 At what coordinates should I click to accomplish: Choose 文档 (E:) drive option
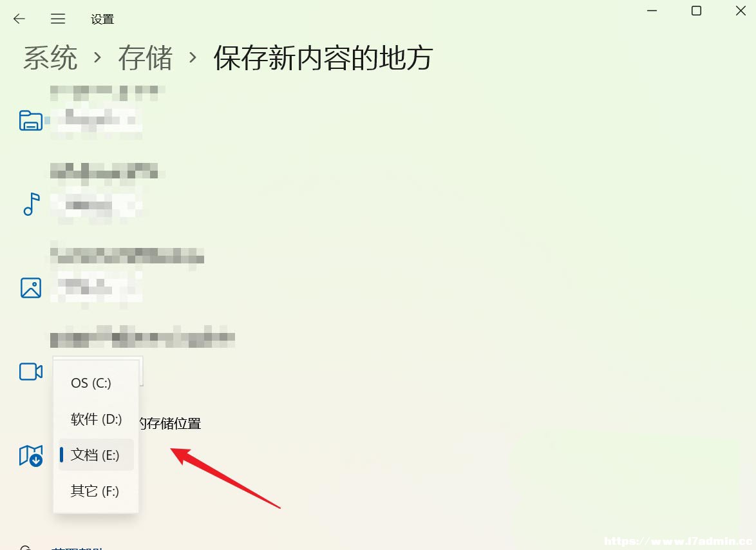[x=96, y=455]
